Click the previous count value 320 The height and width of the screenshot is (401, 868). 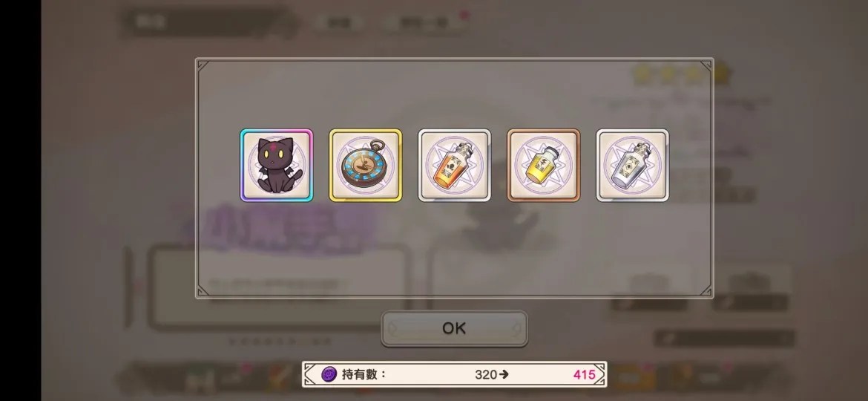(x=485, y=374)
